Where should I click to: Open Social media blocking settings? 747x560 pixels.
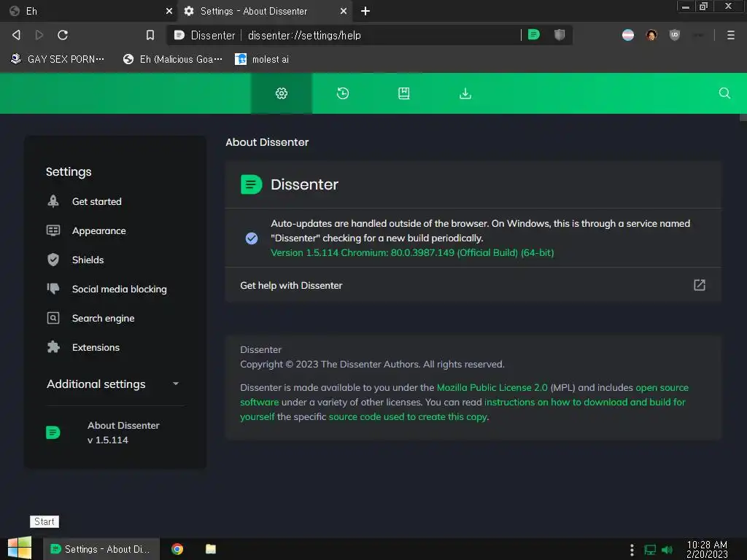[x=119, y=289]
